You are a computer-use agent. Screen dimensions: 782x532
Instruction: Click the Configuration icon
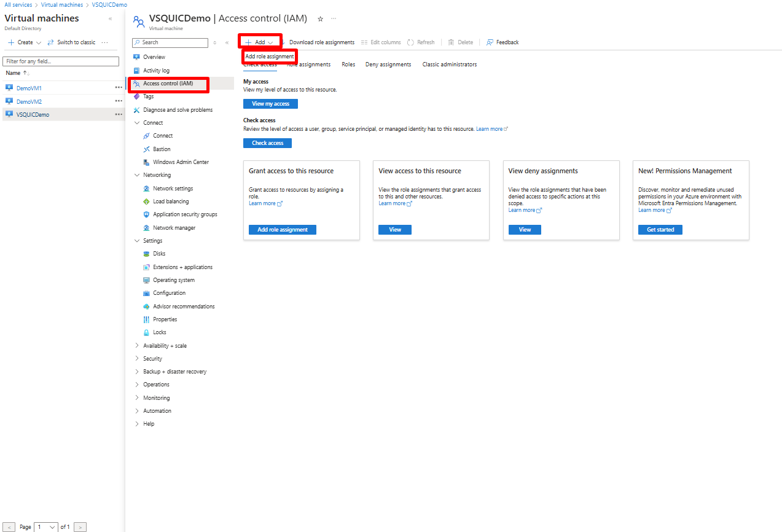146,293
